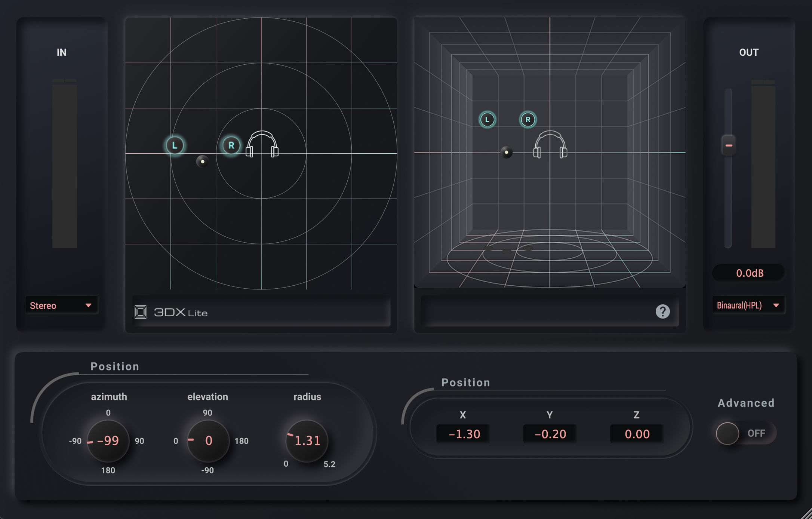Click the headphones icon in top-down view

(262, 144)
